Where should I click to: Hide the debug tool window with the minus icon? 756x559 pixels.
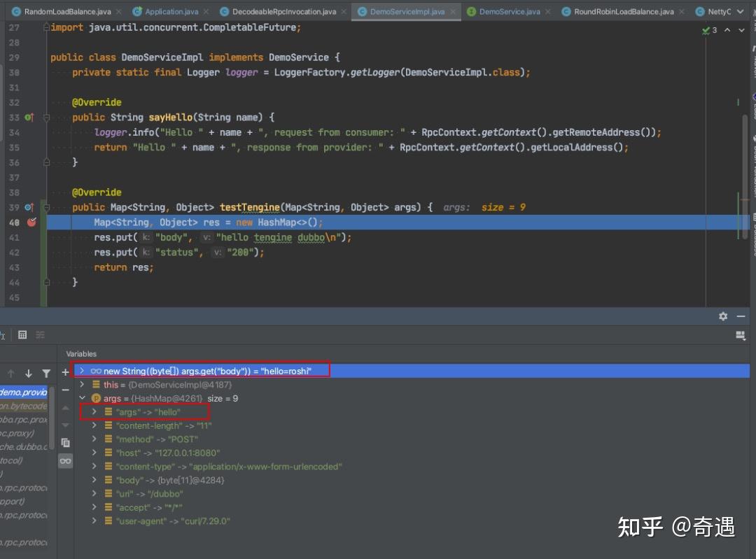pos(741,316)
